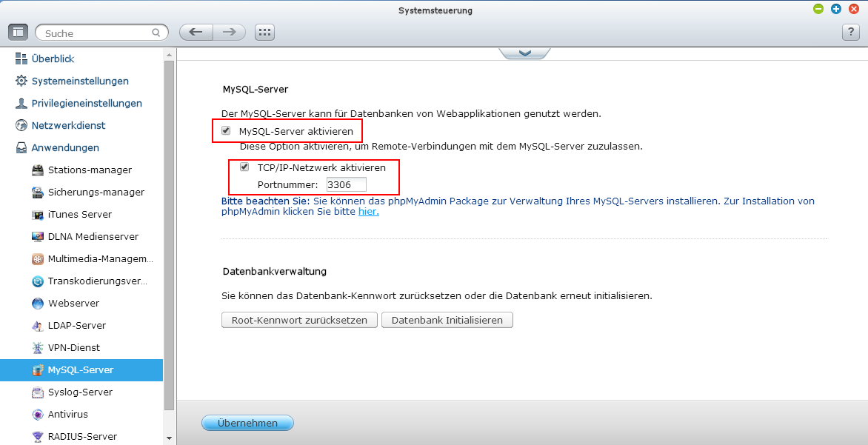Open Privilegieneinstellungen section
Viewport: 868px width, 445px height.
(87, 103)
